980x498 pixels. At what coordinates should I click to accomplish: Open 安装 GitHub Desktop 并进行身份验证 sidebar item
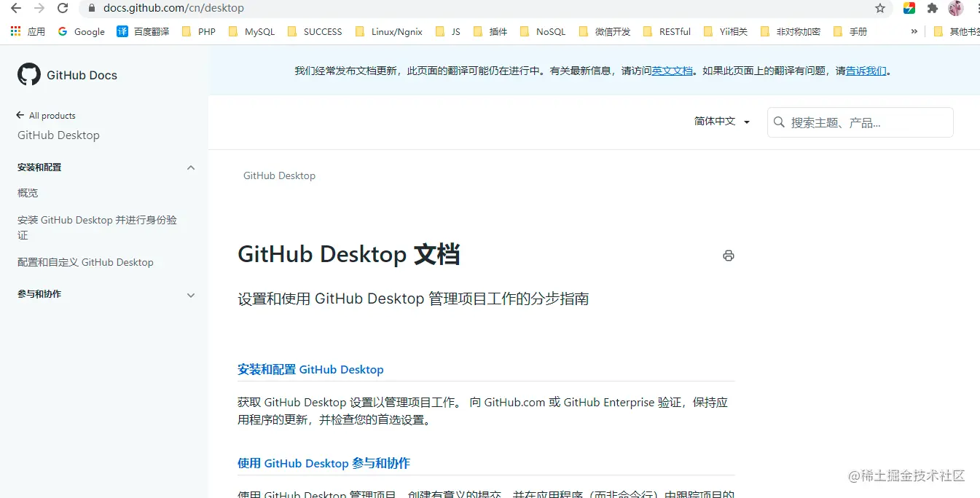pos(97,227)
